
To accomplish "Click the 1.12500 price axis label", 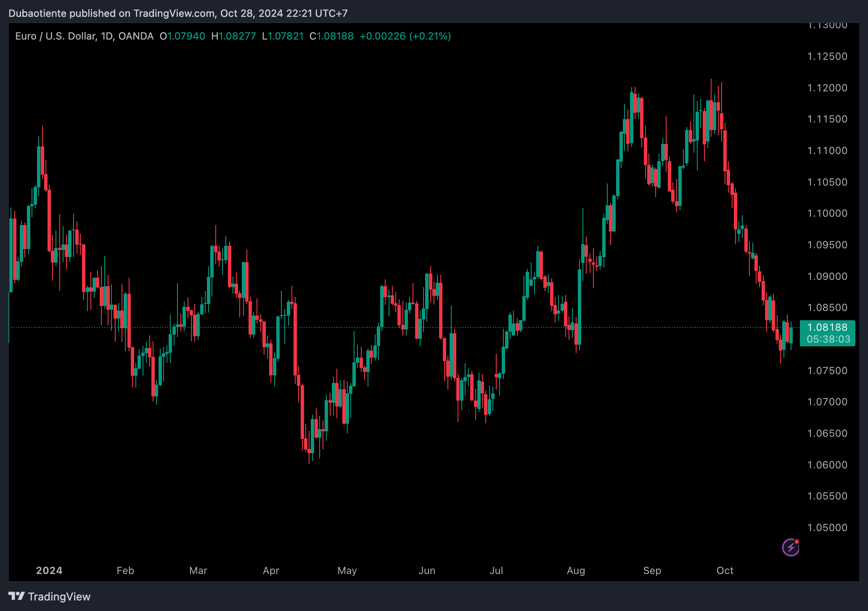I will [x=827, y=56].
